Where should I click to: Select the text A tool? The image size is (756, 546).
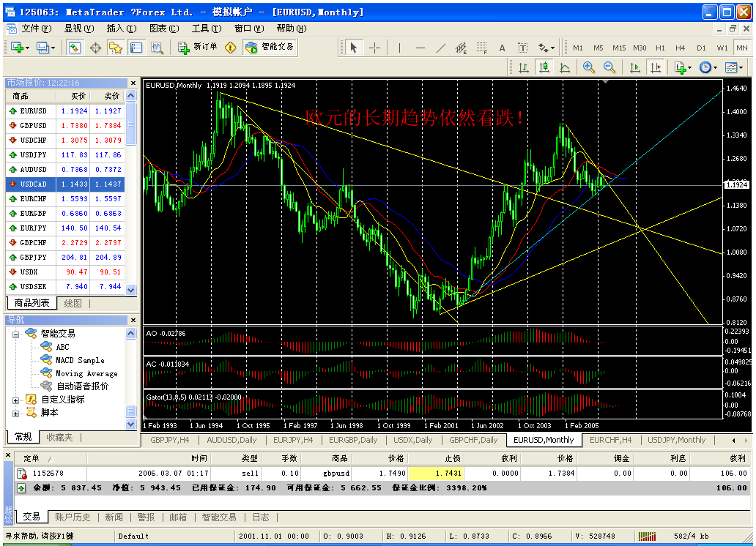point(502,48)
